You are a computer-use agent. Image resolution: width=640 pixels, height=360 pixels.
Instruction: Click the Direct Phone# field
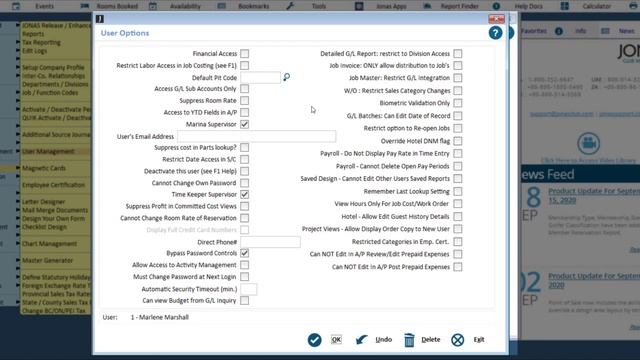270,242
